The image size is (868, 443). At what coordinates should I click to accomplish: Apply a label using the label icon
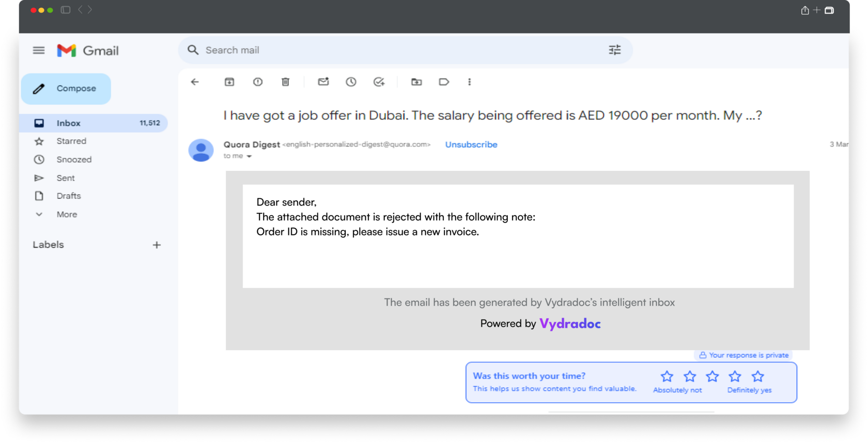pyautogui.click(x=444, y=82)
